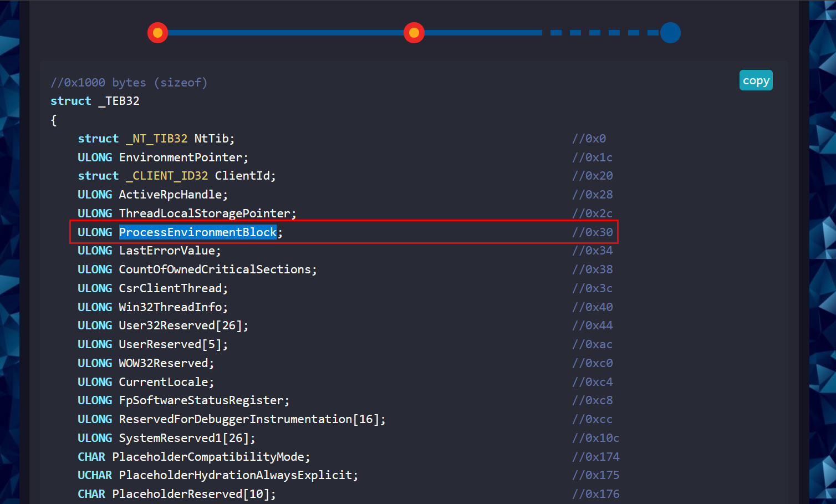The height and width of the screenshot is (504, 836).
Task: Click the LastErrorValue field name
Action: coord(167,251)
